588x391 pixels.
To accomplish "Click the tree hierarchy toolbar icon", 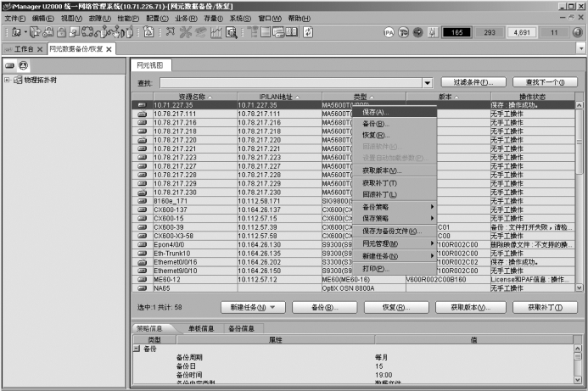I will [252, 32].
